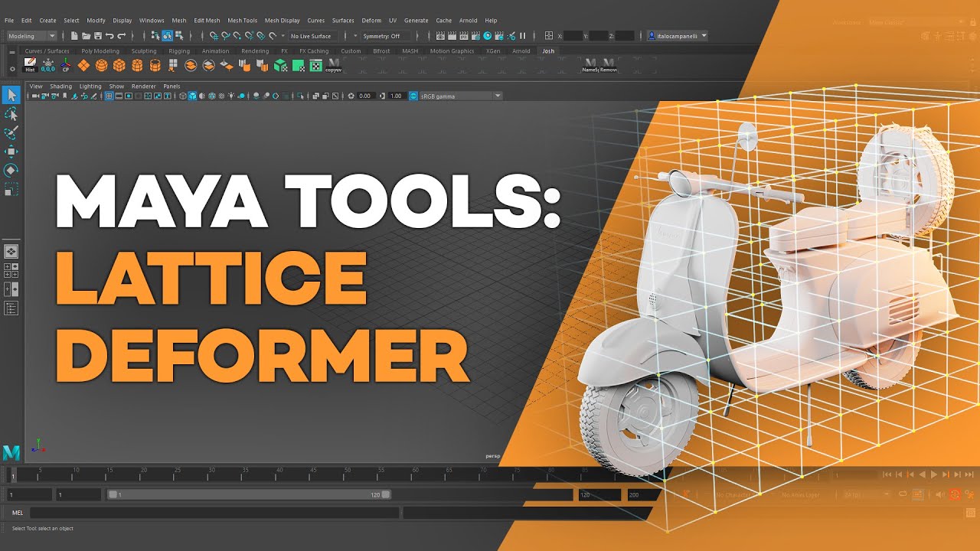Toggle use all lights bulb icon
This screenshot has width=980, height=551.
[231, 96]
